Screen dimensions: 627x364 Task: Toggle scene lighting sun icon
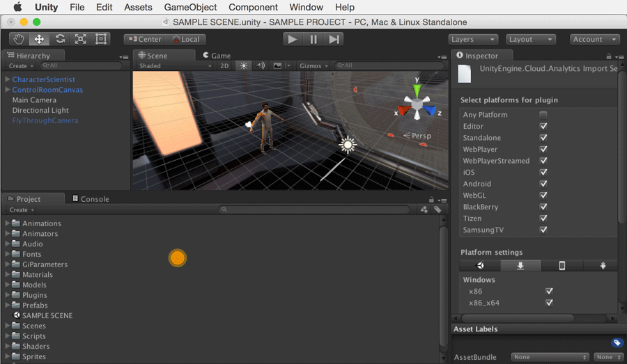click(243, 66)
